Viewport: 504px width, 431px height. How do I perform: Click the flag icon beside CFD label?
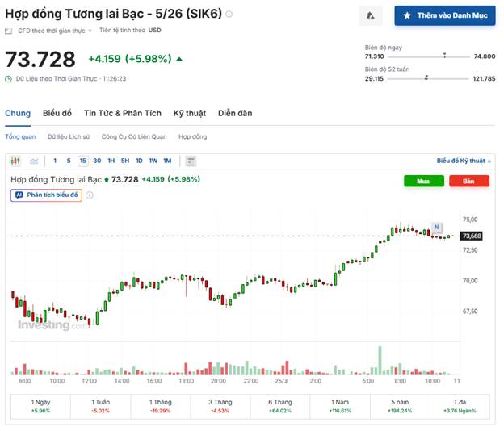click(9, 31)
